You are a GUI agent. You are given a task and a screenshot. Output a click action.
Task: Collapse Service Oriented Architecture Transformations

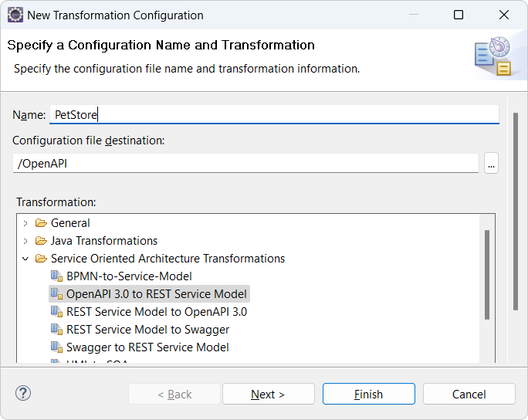tap(25, 259)
